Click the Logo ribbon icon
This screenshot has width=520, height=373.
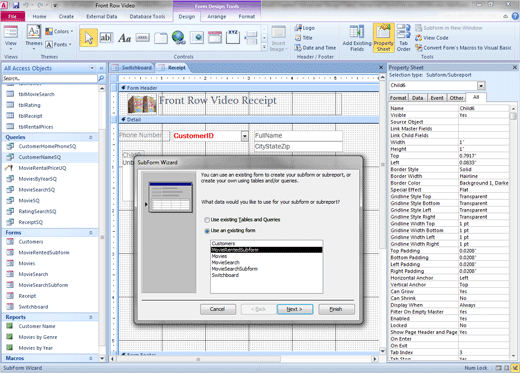(305, 28)
